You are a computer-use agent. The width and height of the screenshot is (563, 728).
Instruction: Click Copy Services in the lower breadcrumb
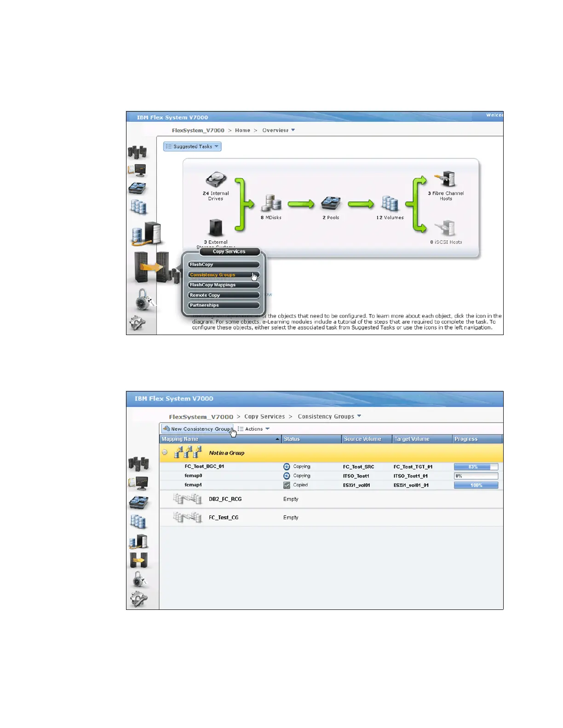click(x=264, y=416)
